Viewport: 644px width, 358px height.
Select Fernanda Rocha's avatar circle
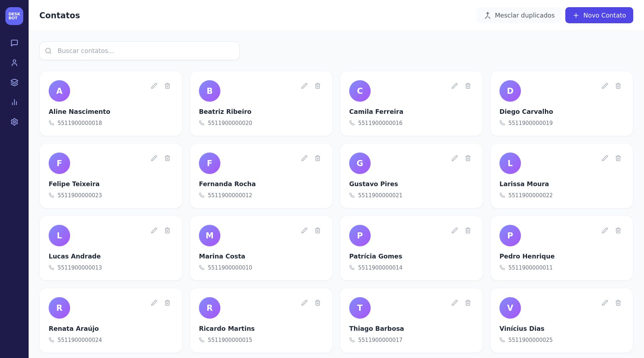click(210, 163)
